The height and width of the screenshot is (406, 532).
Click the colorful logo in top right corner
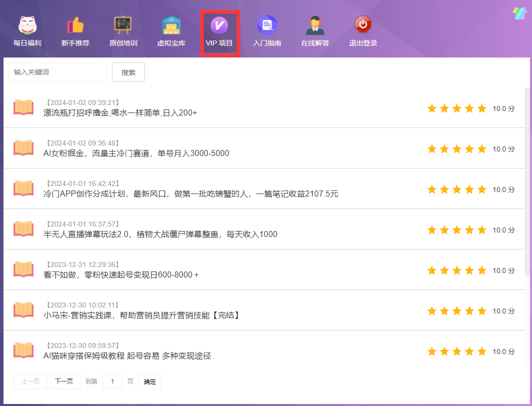coord(520,14)
